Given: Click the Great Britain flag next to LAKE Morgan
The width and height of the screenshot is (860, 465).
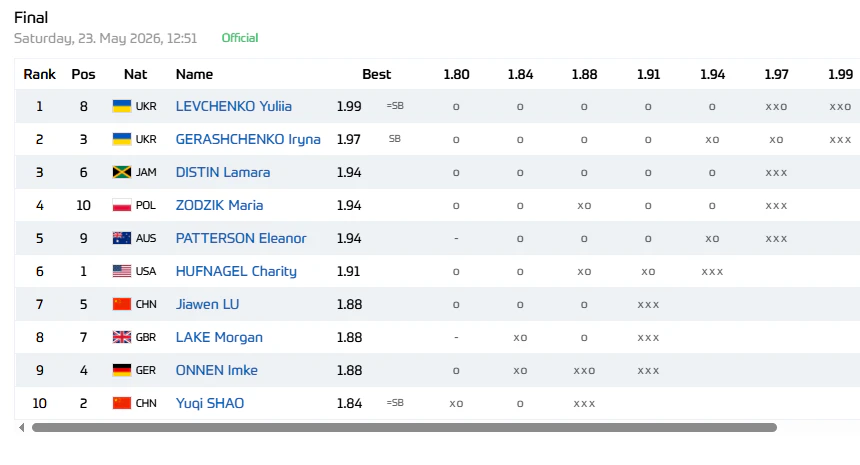Looking at the screenshot, I should 122,337.
